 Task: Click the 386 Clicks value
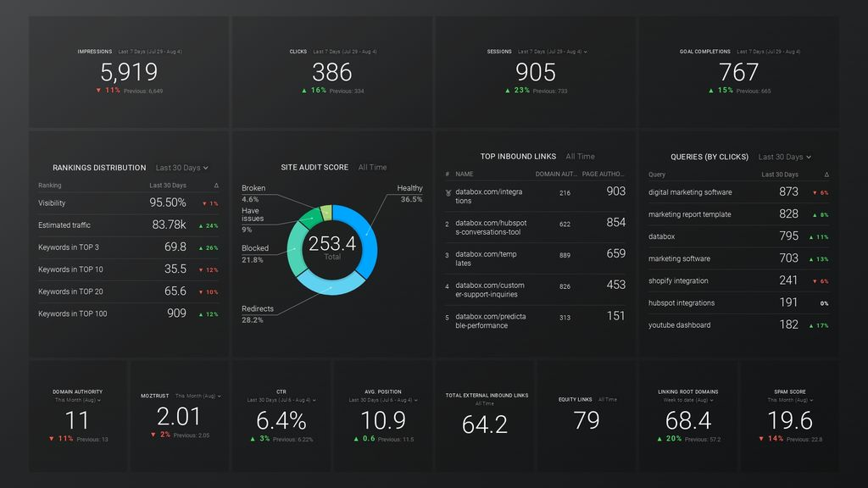[x=332, y=73]
